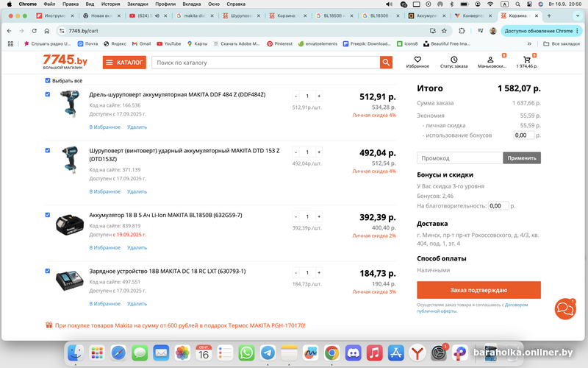Toggle the Выбрать всё checkbox

48,80
